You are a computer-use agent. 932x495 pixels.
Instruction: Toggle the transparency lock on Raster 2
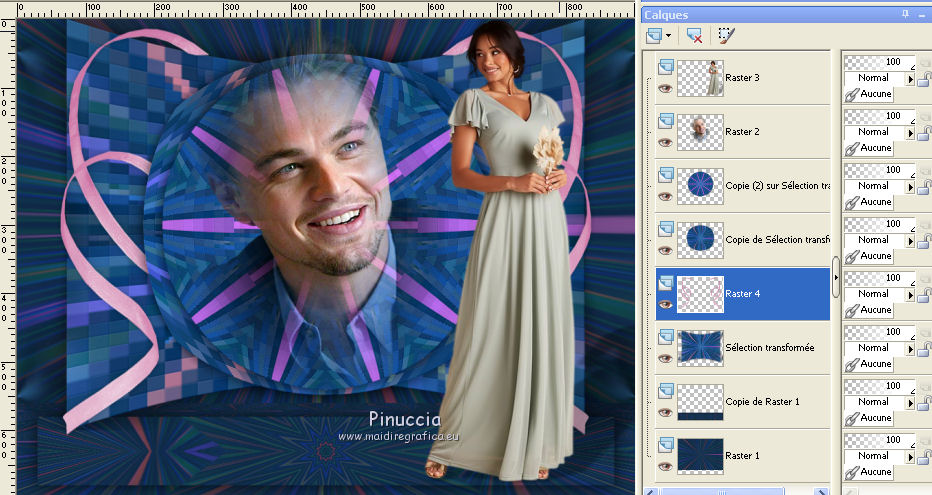924,133
